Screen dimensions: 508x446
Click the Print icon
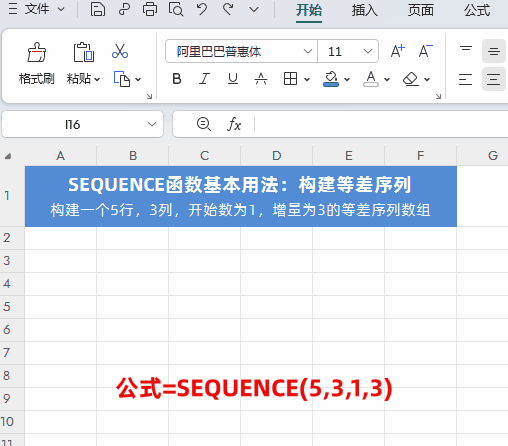(x=150, y=9)
